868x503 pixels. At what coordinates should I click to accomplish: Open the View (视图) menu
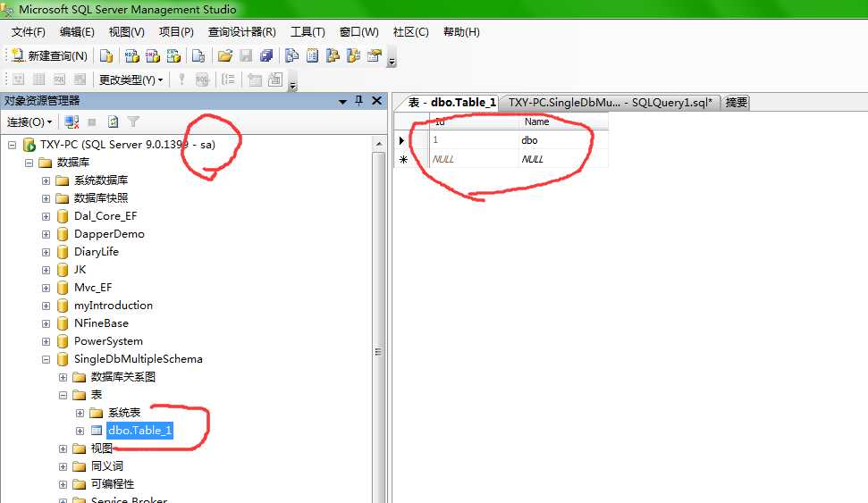click(127, 32)
